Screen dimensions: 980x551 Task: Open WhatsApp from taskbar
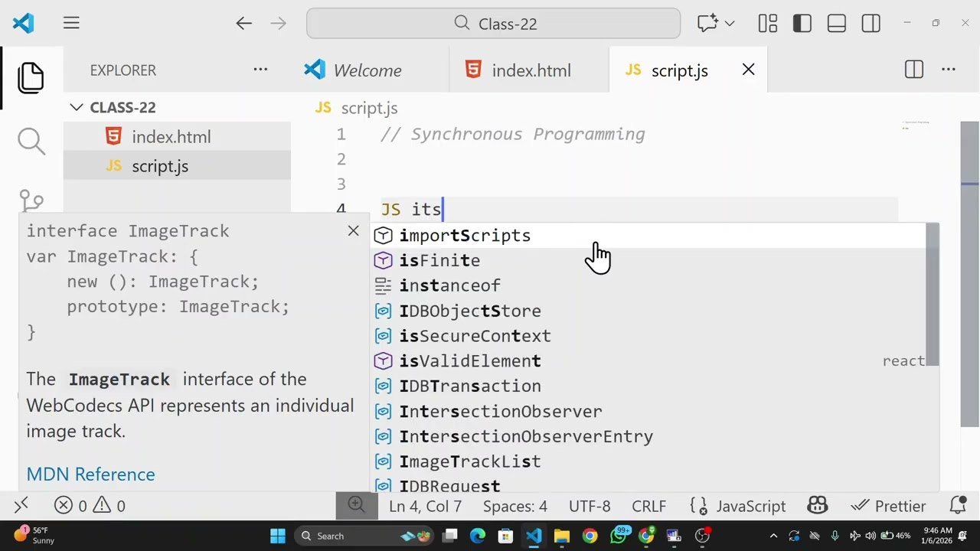pos(618,536)
